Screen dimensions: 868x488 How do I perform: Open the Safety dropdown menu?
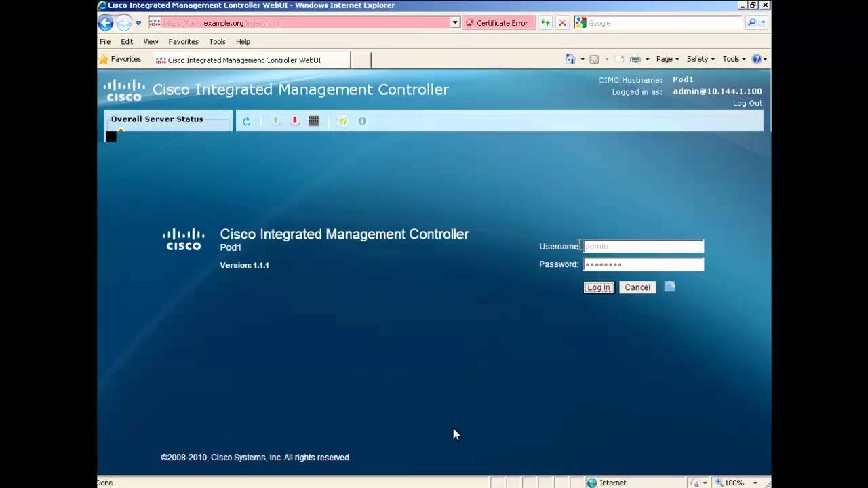pos(701,59)
